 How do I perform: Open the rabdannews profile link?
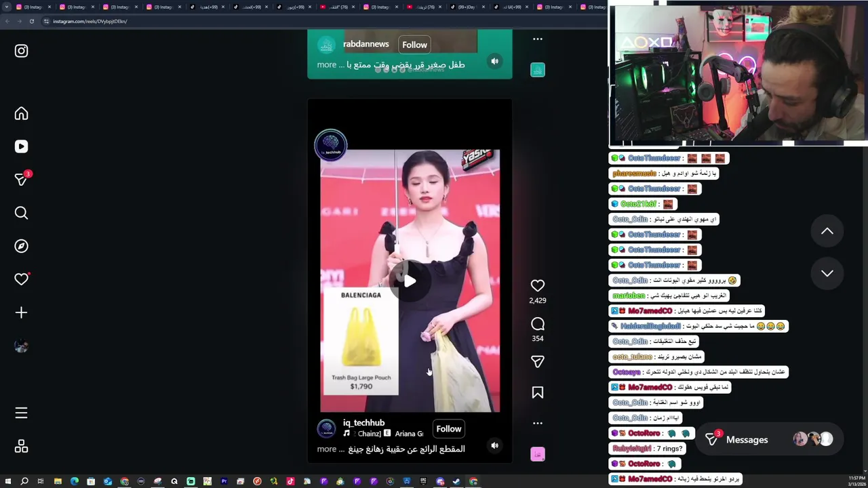pyautogui.click(x=366, y=44)
